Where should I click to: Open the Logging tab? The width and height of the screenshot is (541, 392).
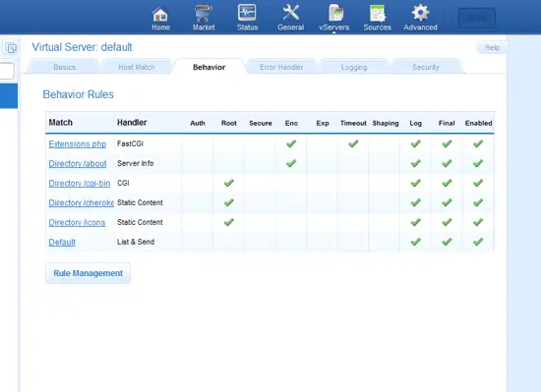(354, 67)
